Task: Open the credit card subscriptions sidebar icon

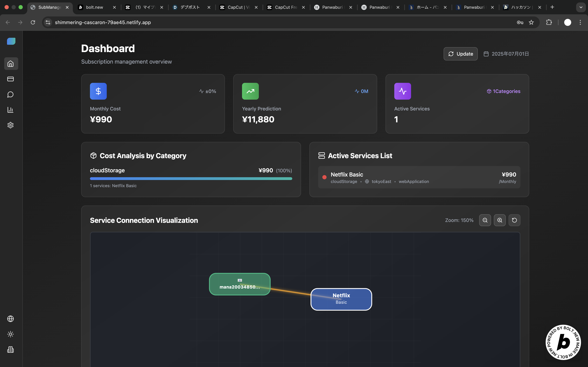Action: [10, 79]
